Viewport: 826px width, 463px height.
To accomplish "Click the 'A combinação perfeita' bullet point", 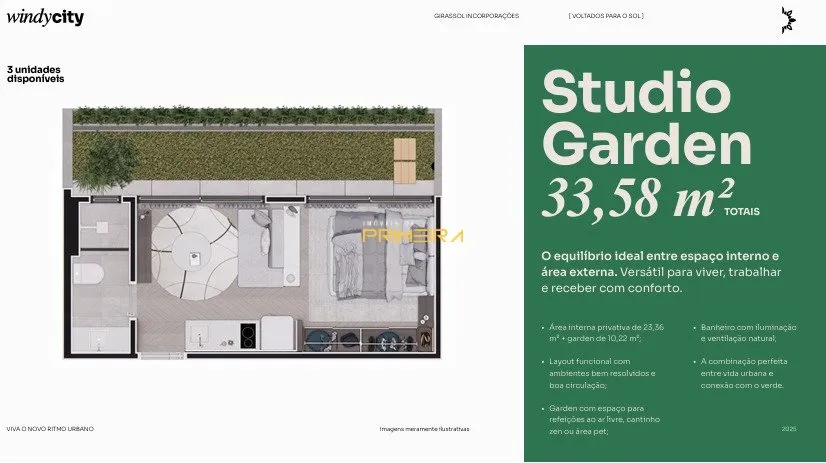I will point(743,373).
